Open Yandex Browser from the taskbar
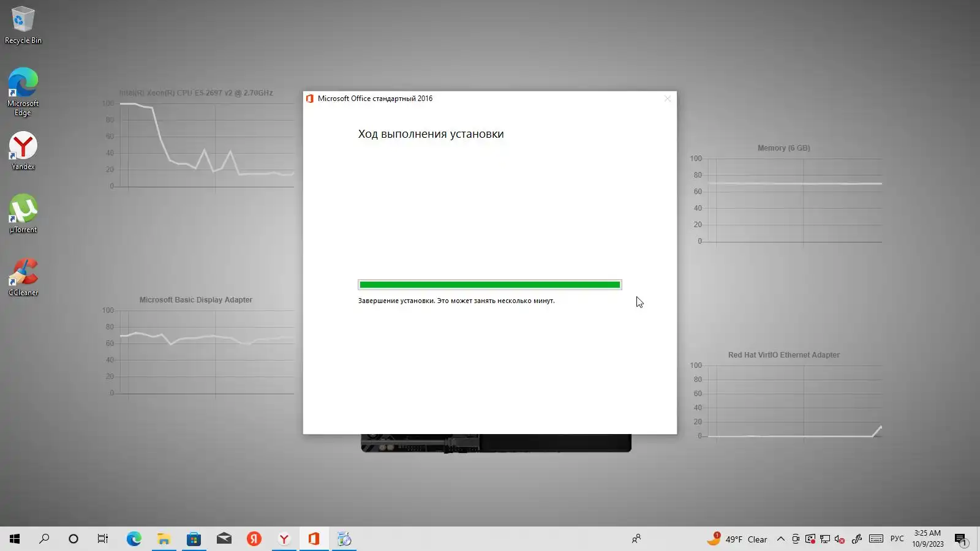980x551 pixels. point(284,539)
